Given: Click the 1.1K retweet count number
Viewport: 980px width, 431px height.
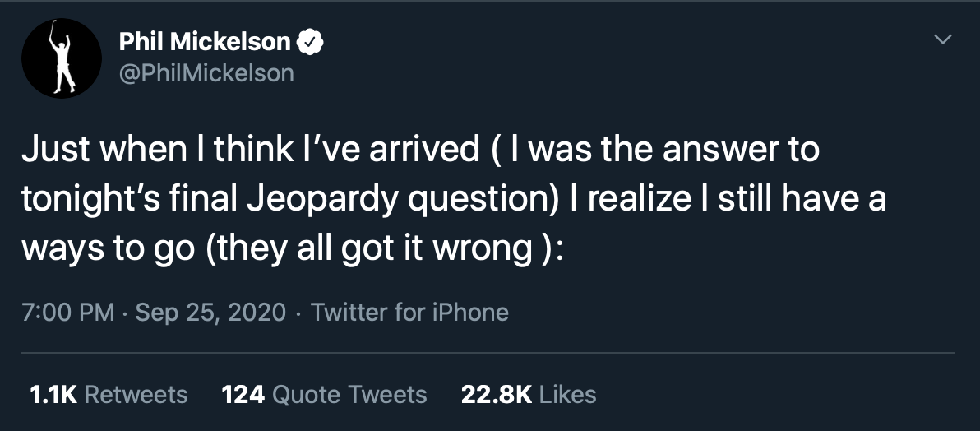Looking at the screenshot, I should [53, 394].
